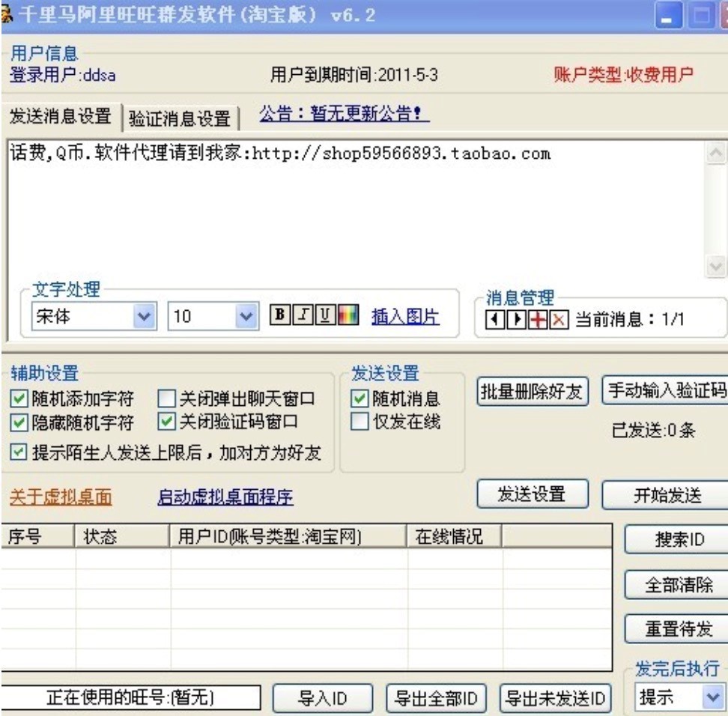Apply underline formatting to message text

[x=324, y=313]
